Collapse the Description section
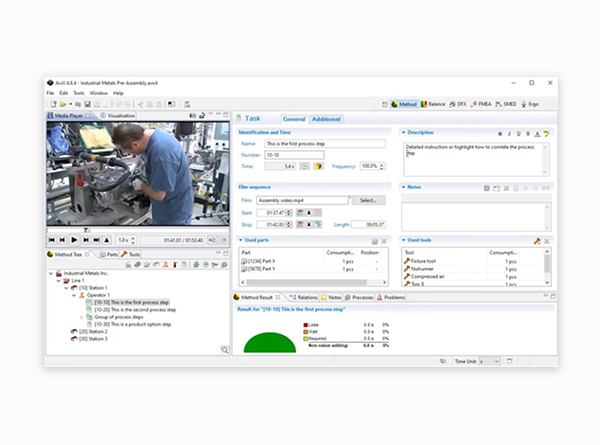600x445 pixels. click(404, 132)
